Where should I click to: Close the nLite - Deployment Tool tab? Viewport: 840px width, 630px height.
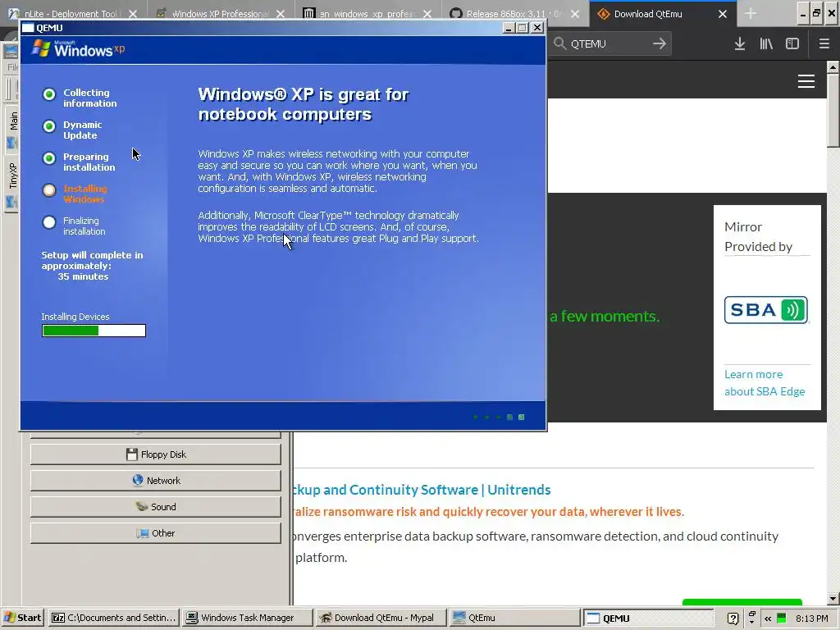point(133,14)
